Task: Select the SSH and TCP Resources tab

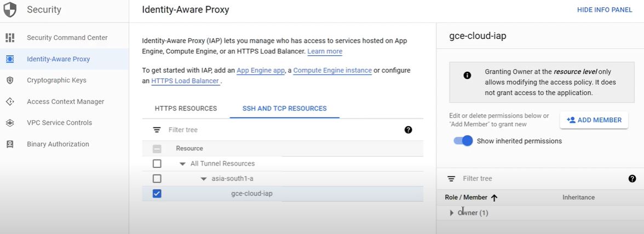Action: (x=284, y=108)
